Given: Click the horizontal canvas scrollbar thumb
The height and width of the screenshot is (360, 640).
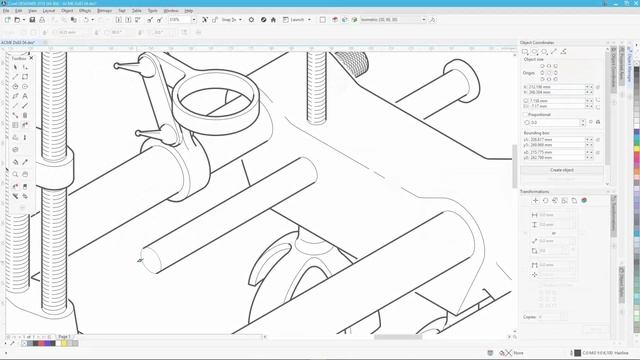Looking at the screenshot, I should pos(398,337).
